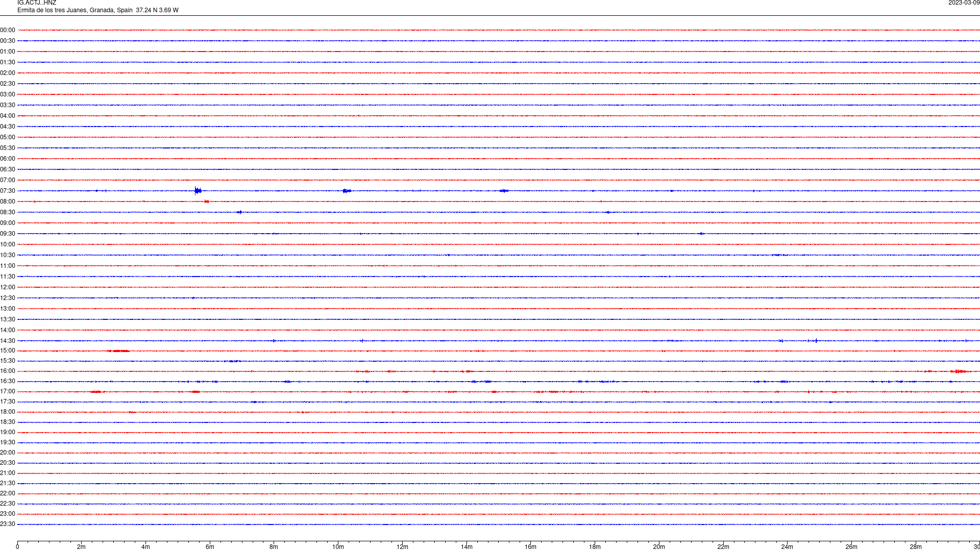Click the red burst near 6m in 08:00 trace
The height and width of the screenshot is (551, 980).
coord(207,202)
